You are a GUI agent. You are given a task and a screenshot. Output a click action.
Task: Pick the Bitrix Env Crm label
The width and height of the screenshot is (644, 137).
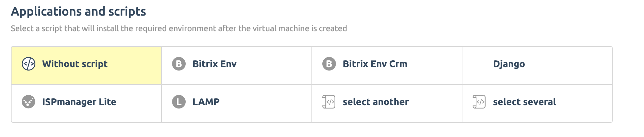click(x=375, y=64)
